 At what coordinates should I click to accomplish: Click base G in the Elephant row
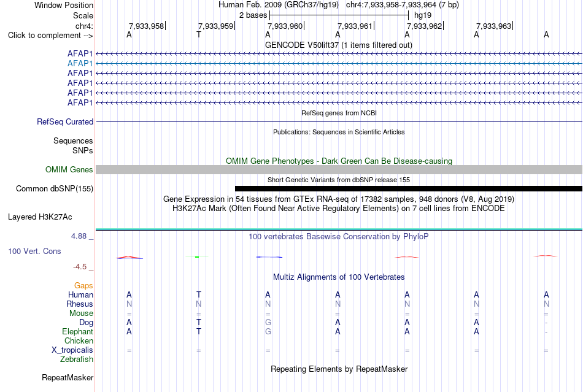pyautogui.click(x=268, y=332)
